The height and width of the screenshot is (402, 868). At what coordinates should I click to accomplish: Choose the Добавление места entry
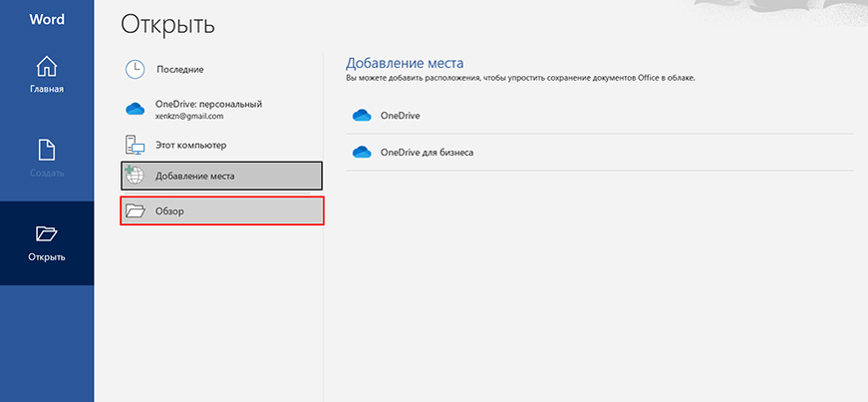[x=221, y=176]
